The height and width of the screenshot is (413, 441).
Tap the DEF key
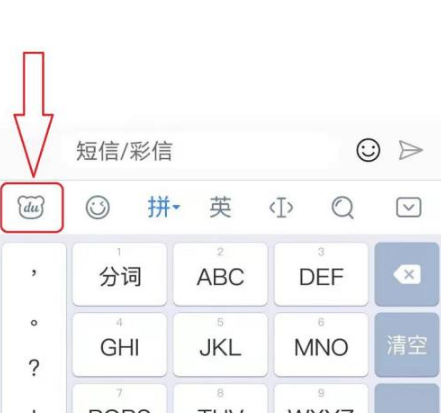coord(321,274)
